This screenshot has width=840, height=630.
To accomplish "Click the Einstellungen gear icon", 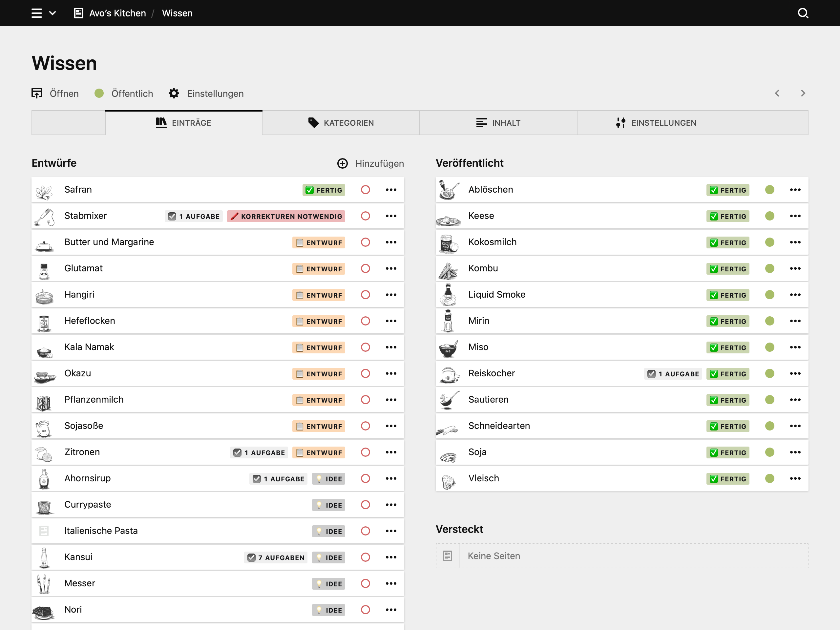I will coord(174,93).
